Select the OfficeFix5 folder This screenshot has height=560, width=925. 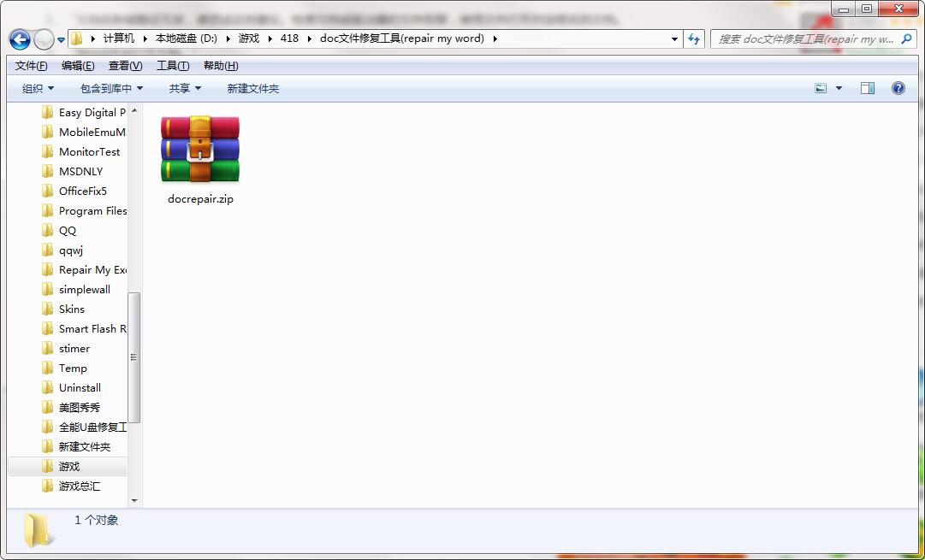84,191
